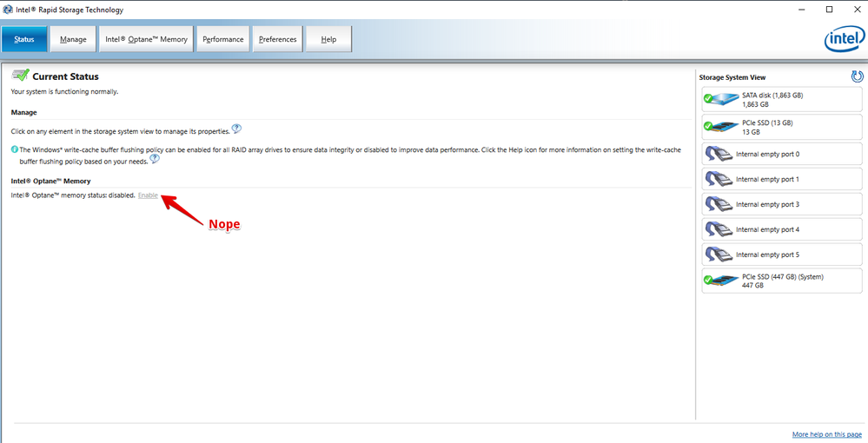The height and width of the screenshot is (443, 868).
Task: Click the Intel logo
Action: click(x=845, y=39)
